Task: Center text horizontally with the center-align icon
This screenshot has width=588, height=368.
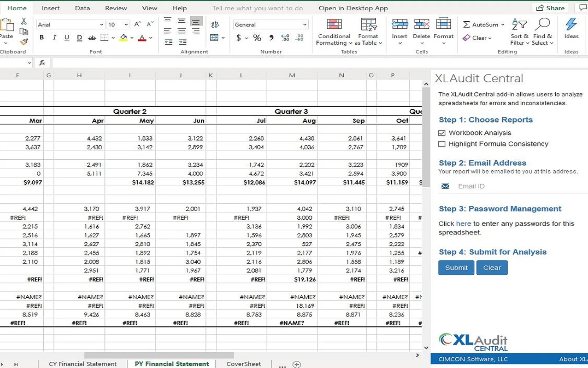Action: point(182,32)
